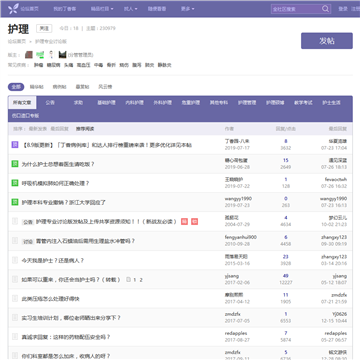The height and width of the screenshot is (360, 360).
Task: Click green icon beside 为什么护士总想着医生请吃饭 thread
Action: point(15,164)
